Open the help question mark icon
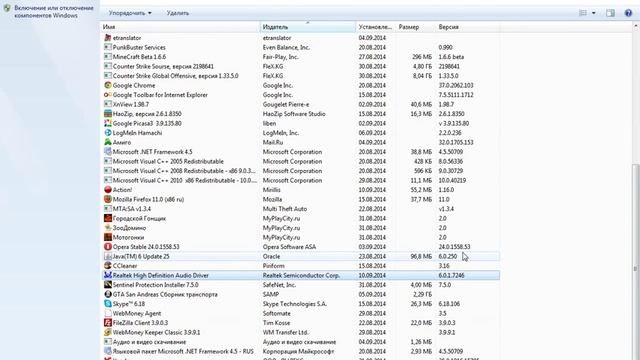 coord(629,13)
